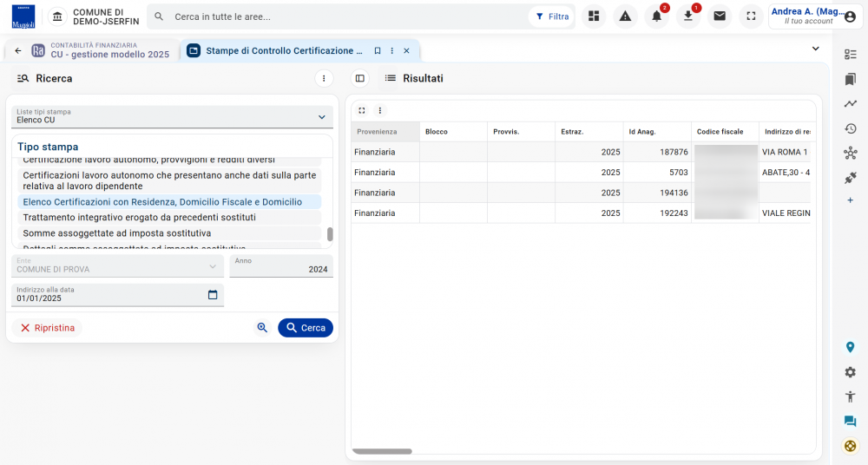Select Somme assoggettate ad imposta sostitutiva
The image size is (868, 465).
(x=169, y=233)
